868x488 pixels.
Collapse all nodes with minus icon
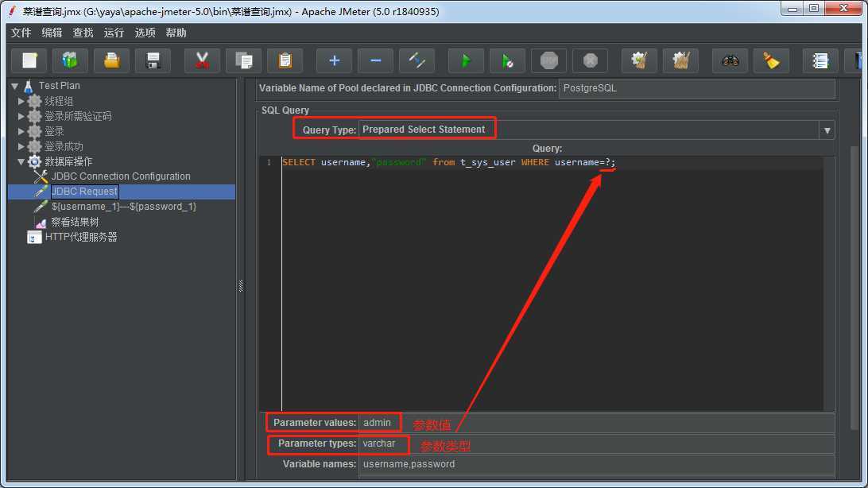click(x=375, y=60)
